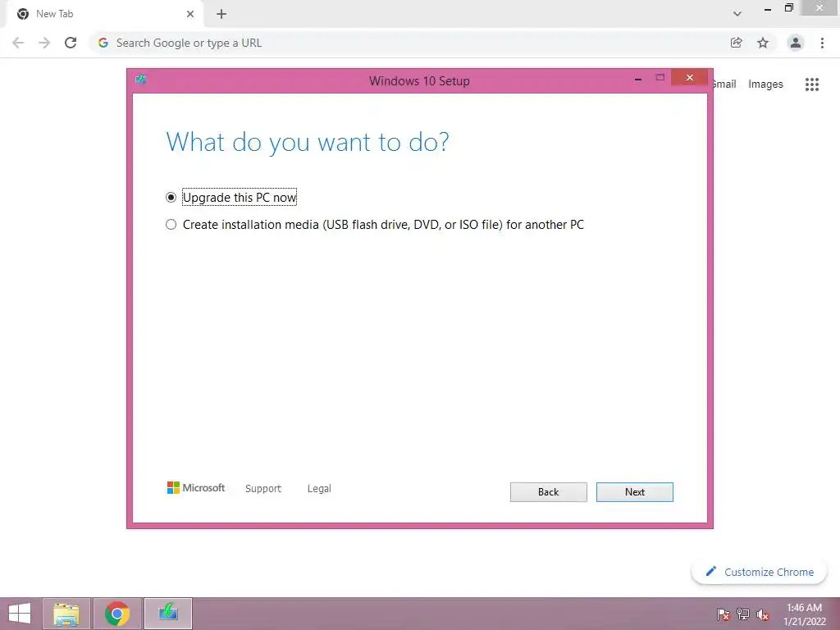Close the Windows 10 Setup dialog
Image resolution: width=840 pixels, height=630 pixels.
tap(689, 78)
